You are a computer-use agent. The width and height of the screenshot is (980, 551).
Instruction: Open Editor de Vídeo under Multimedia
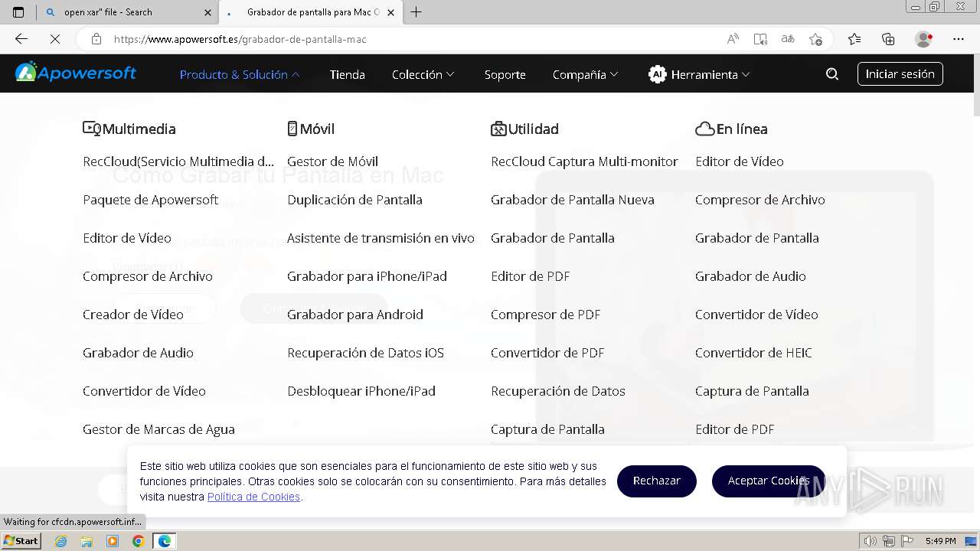[x=127, y=238]
